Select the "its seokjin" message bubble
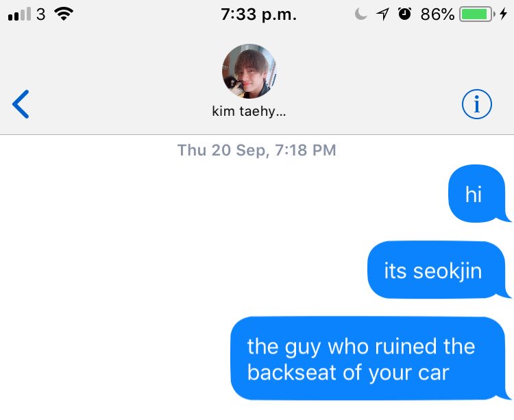Image resolution: width=514 pixels, height=420 pixels. pyautogui.click(x=437, y=270)
